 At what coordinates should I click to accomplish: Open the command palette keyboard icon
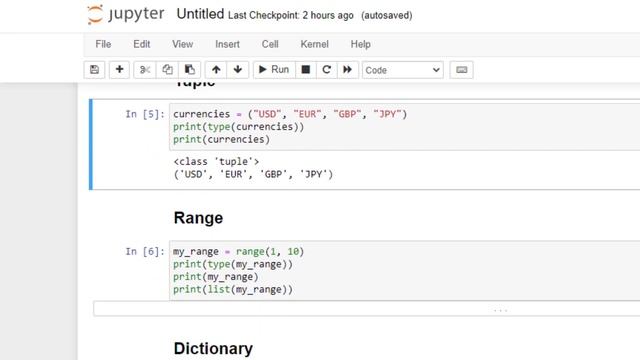[462, 70]
